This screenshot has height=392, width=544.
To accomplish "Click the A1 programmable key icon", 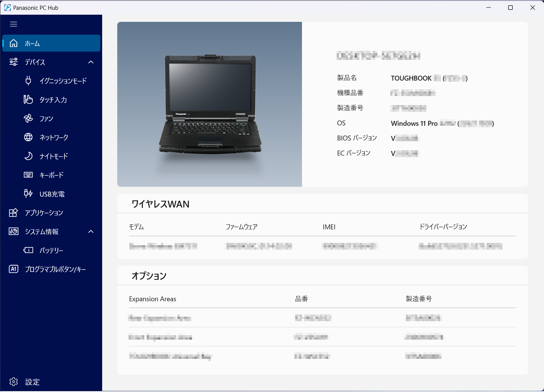I will pos(14,269).
